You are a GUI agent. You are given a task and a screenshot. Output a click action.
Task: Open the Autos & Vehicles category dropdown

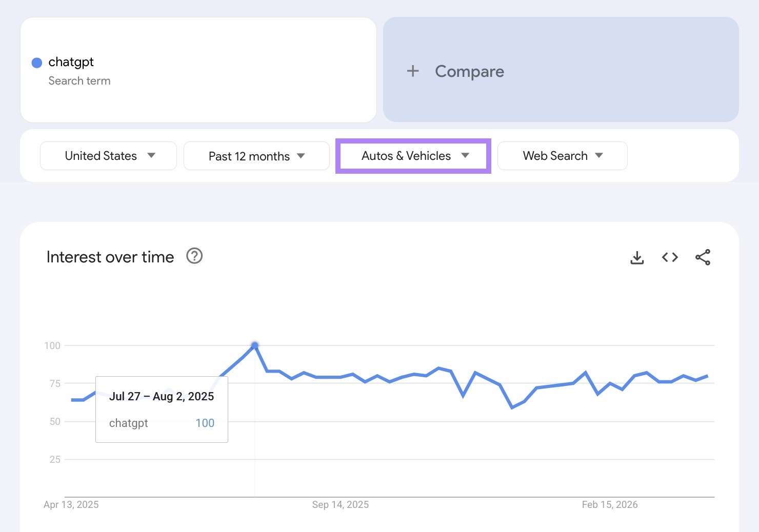tap(413, 156)
